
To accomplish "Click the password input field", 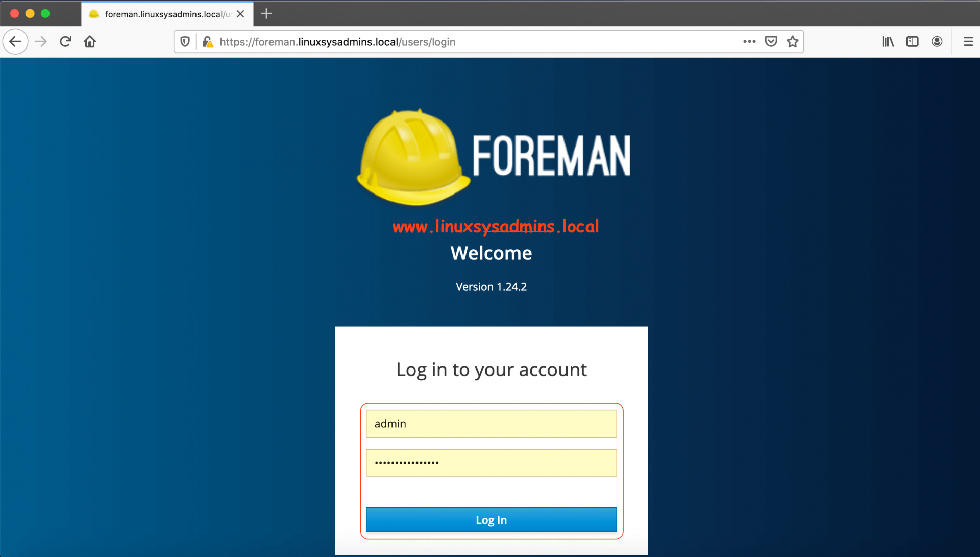I will (491, 463).
